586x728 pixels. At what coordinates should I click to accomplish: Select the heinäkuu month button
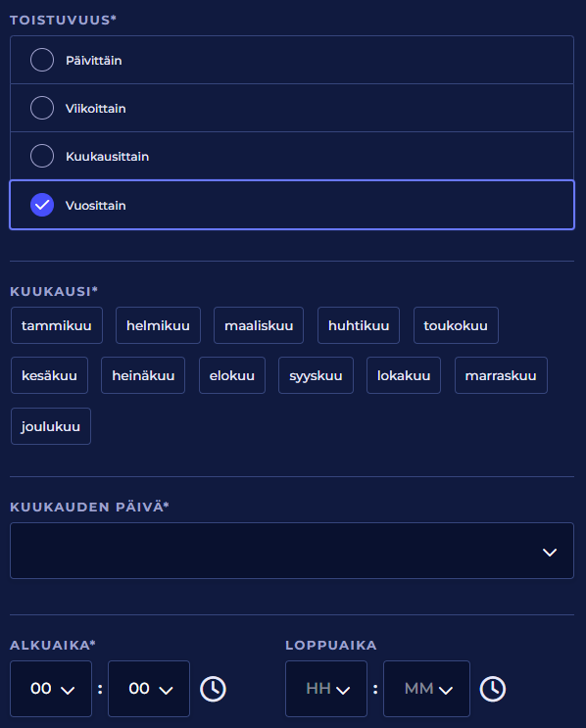143,375
